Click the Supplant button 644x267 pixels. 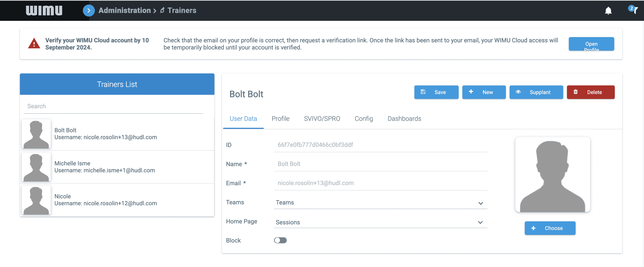(x=536, y=92)
